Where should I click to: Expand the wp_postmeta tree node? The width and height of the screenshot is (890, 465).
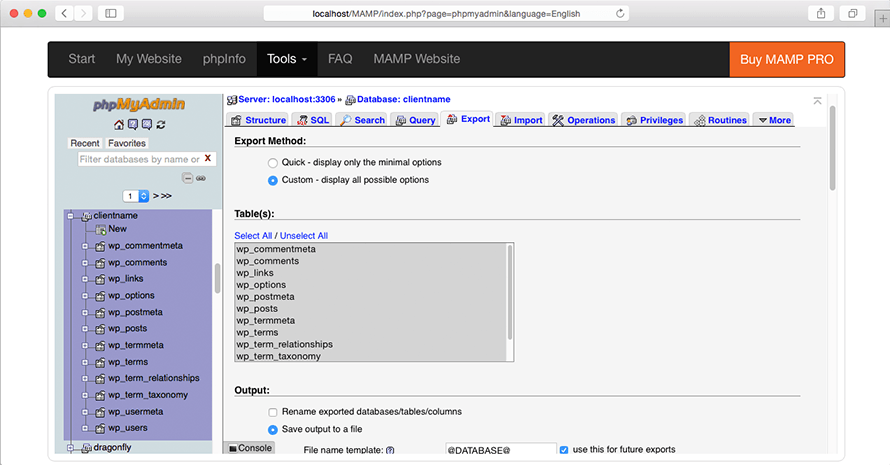(85, 313)
